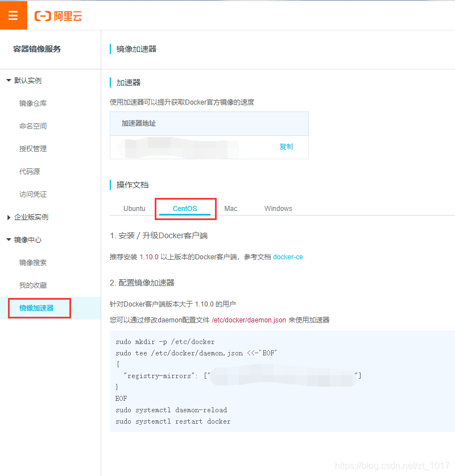Image resolution: width=455 pixels, height=476 pixels.
Task: Open 命名空间 in the sidebar
Action: pos(33,126)
